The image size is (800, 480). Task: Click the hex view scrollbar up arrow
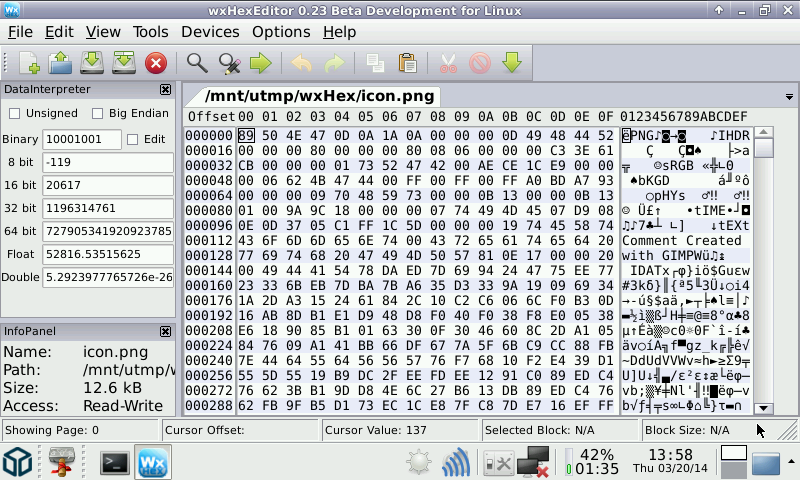(x=764, y=132)
